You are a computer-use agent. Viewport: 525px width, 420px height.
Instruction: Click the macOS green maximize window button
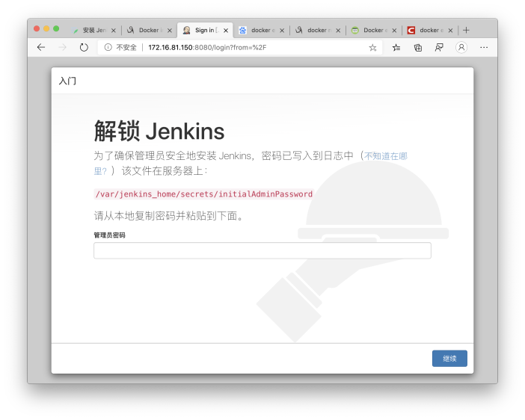click(56, 29)
